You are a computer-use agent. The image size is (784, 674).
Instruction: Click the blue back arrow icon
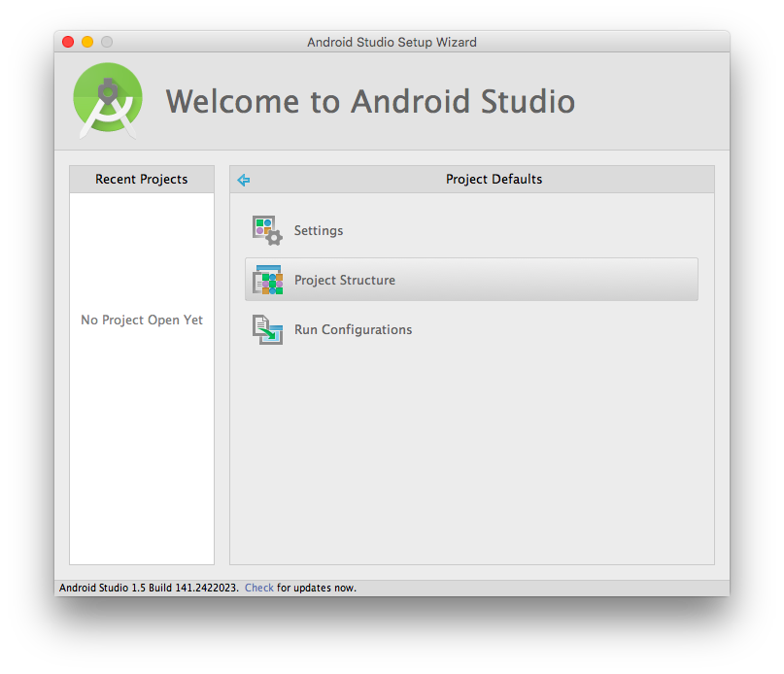[x=244, y=180]
